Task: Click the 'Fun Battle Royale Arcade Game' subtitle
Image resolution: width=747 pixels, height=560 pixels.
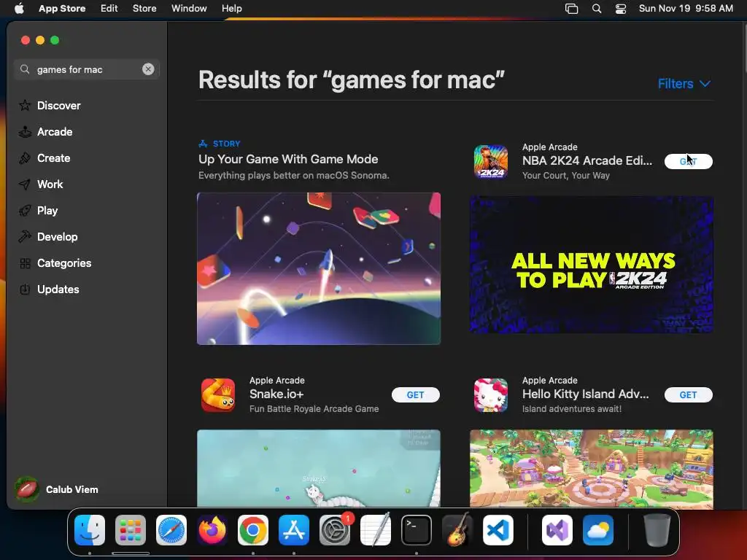Action: [x=314, y=408]
